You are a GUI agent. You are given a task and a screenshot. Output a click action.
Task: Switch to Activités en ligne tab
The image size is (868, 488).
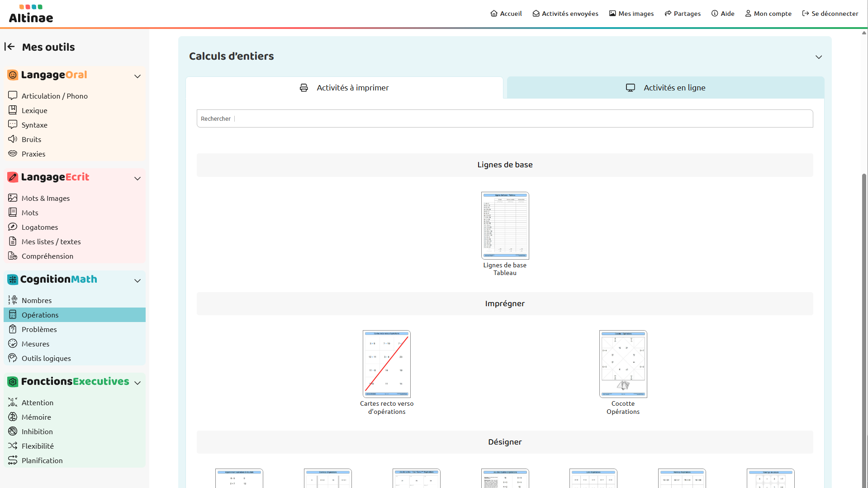pyautogui.click(x=665, y=88)
